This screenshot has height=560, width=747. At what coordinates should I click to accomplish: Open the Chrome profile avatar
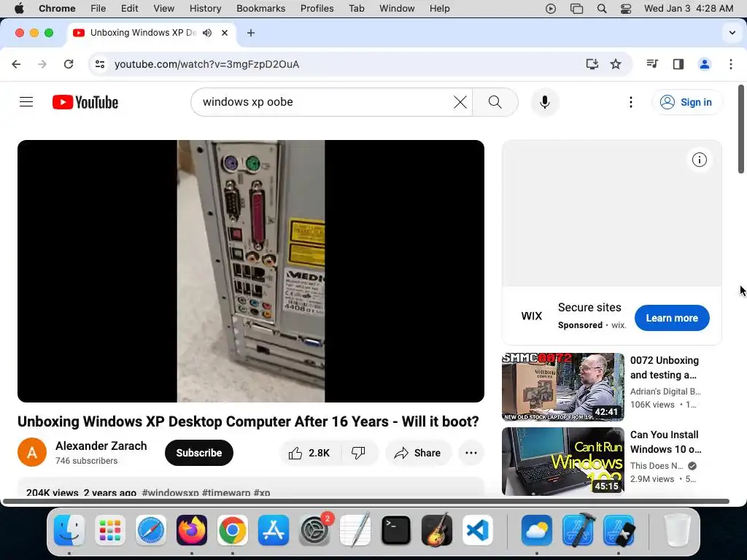pyautogui.click(x=705, y=64)
